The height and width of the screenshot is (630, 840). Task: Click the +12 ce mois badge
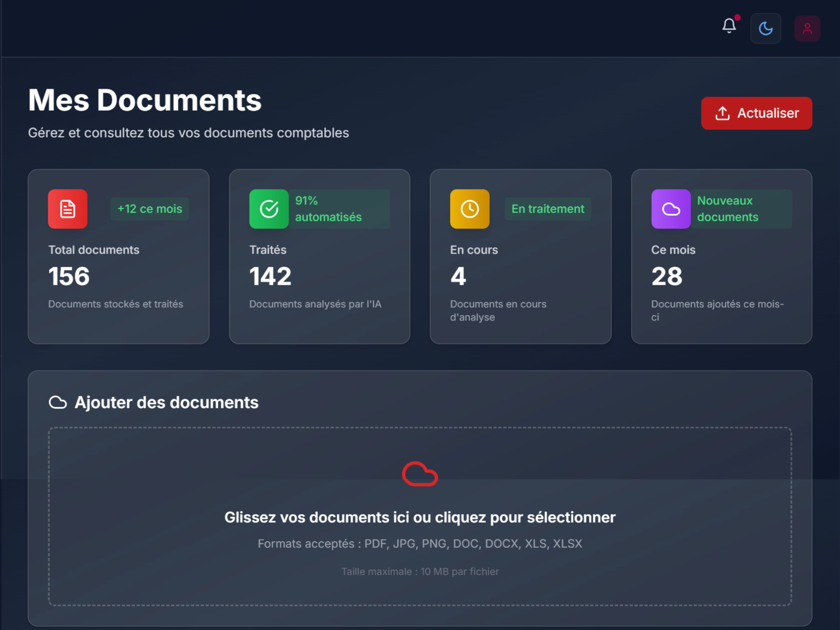click(x=150, y=209)
